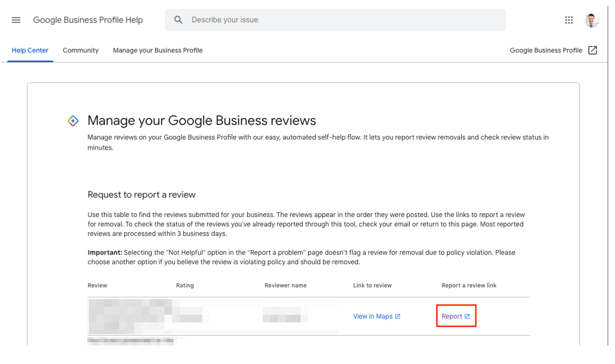Screen dimensions: 615x364
Task: Click the search magnifier icon
Action: [179, 20]
